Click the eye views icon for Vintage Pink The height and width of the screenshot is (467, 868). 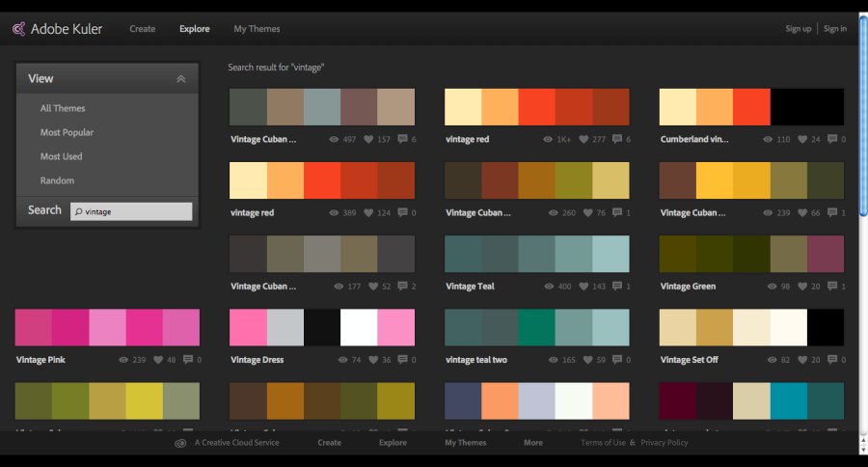tap(122, 360)
